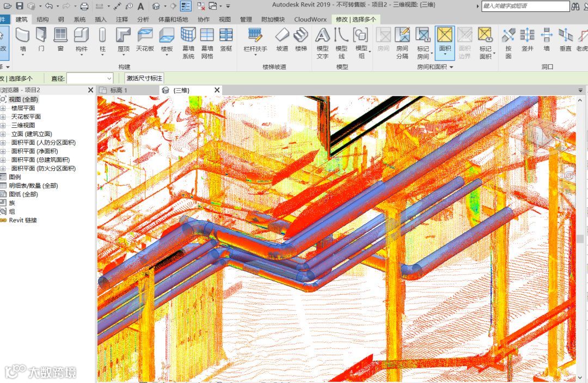Open the 附加模块 ribbon tab
Screen dimensions: 588x383
pos(273,19)
